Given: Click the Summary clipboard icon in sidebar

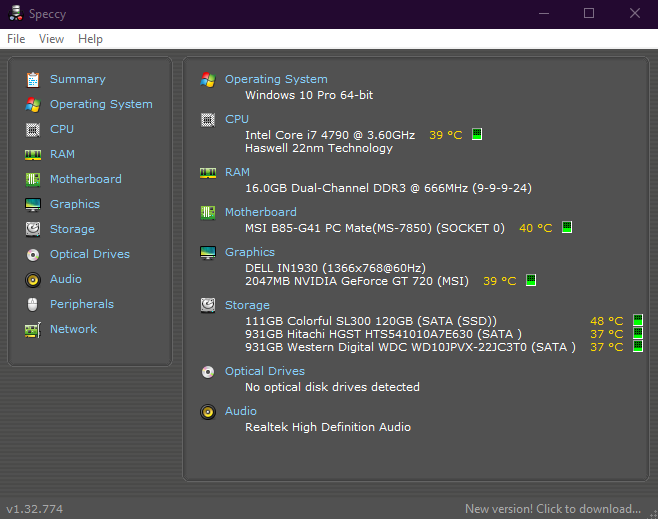Looking at the screenshot, I should 33,80.
